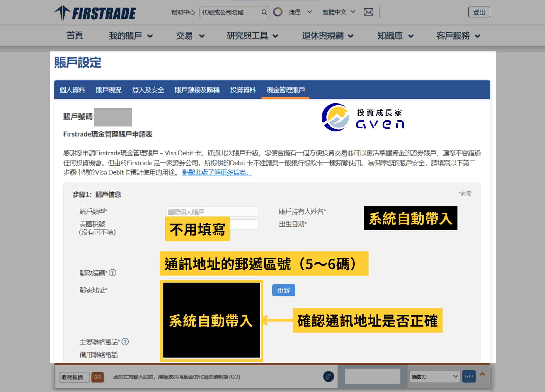Switch to the 投資資料 tab
Image resolution: width=545 pixels, height=392 pixels.
(x=243, y=90)
